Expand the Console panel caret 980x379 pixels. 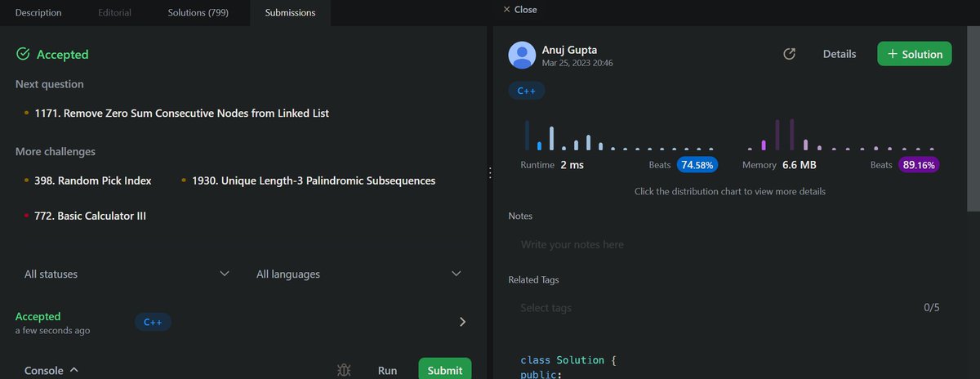(x=74, y=370)
